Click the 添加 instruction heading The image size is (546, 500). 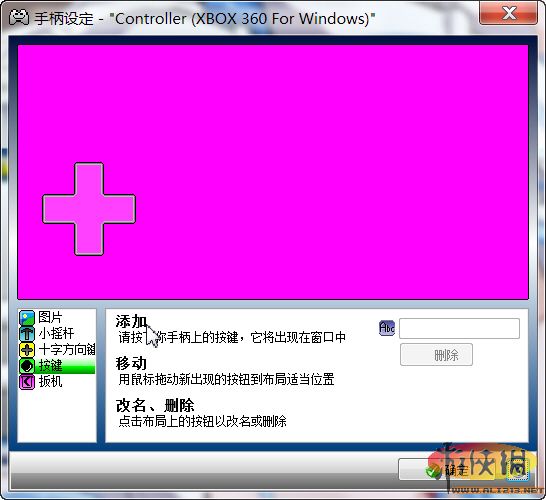pos(131,321)
